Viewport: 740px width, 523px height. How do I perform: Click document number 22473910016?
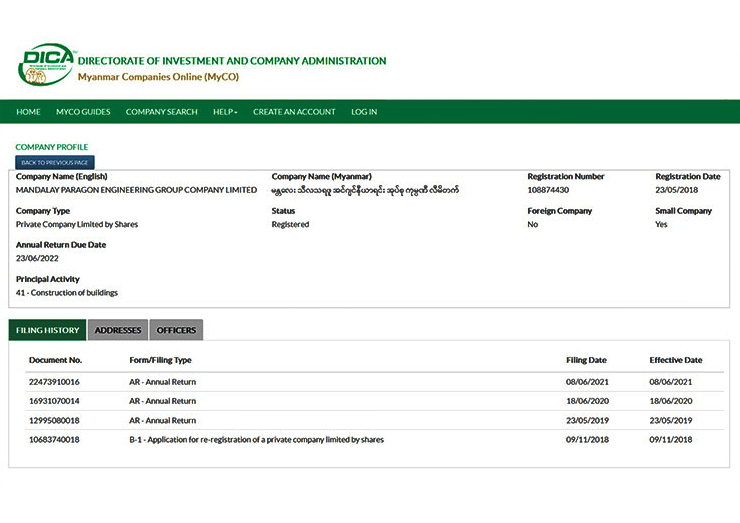[x=54, y=382]
